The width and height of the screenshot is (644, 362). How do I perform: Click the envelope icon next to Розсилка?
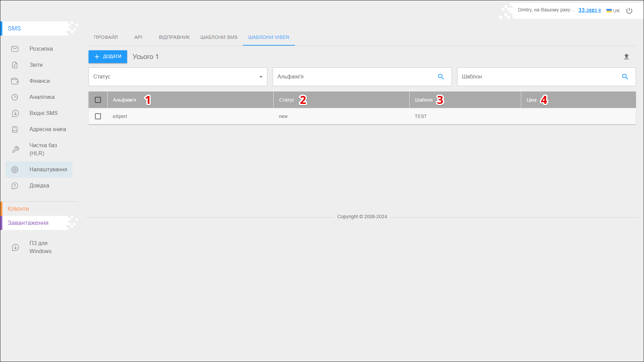(x=15, y=49)
